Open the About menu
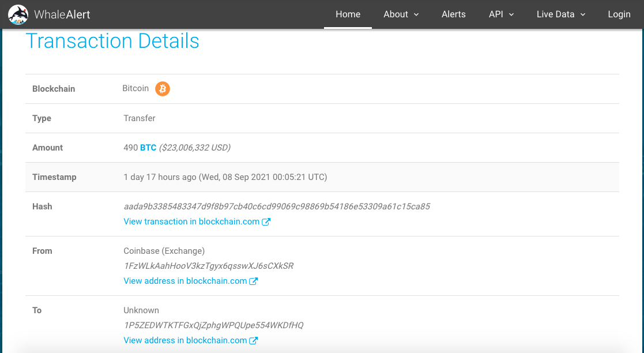The height and width of the screenshot is (353, 644). (401, 14)
